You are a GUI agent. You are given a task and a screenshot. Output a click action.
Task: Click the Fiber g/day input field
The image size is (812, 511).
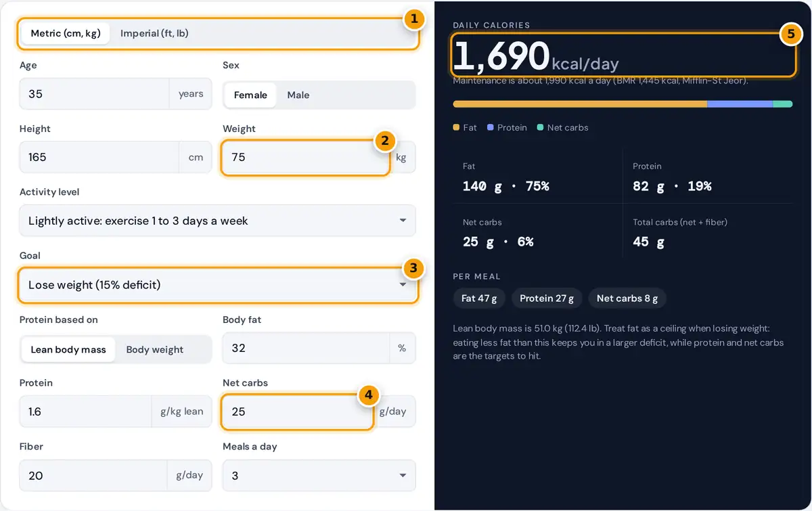tap(93, 476)
